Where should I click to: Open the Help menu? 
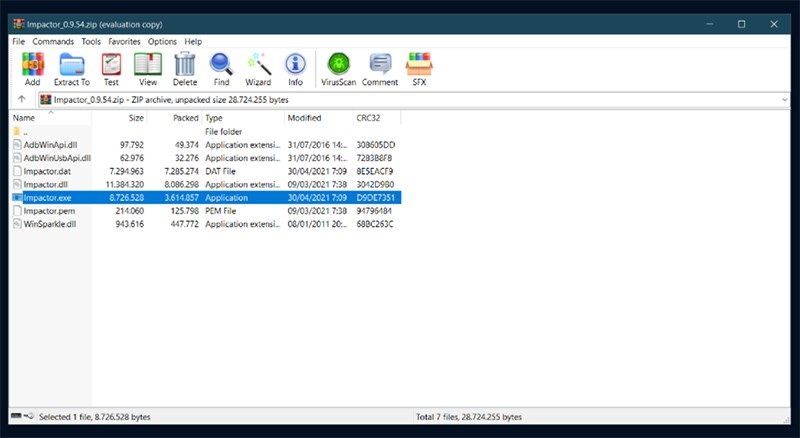point(193,41)
